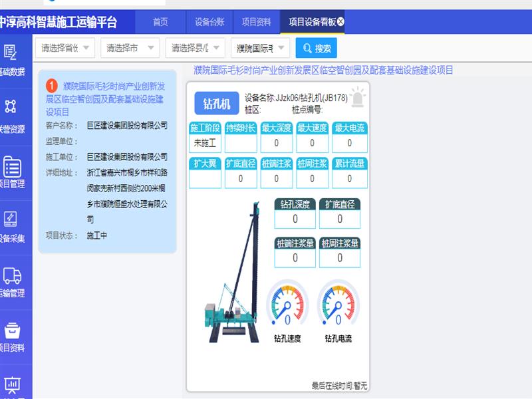Switch to the 首页 tab
Screen dimensions: 532x399
point(160,22)
